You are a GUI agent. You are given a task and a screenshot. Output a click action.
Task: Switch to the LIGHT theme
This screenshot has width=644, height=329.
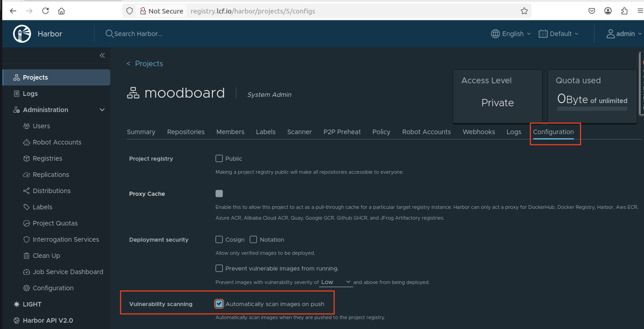[x=32, y=304]
